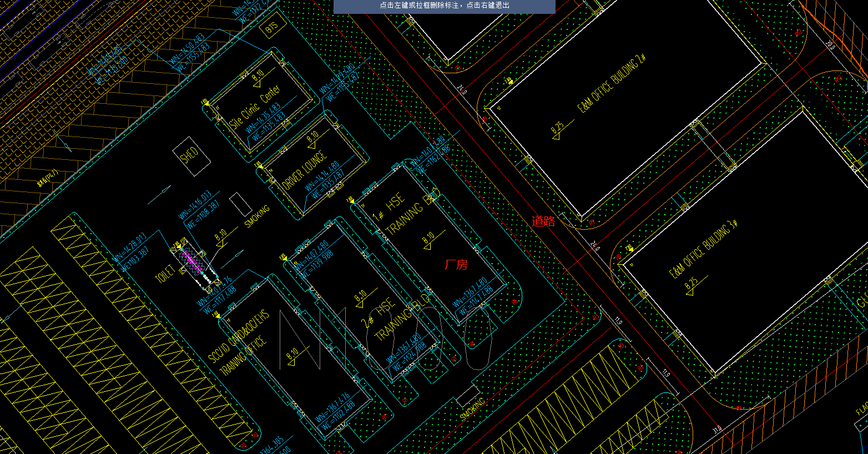Viewport: 868px width, 454px height.
Task: Click the WE=1117.488 coordinate near TOILET
Action: coord(220,300)
